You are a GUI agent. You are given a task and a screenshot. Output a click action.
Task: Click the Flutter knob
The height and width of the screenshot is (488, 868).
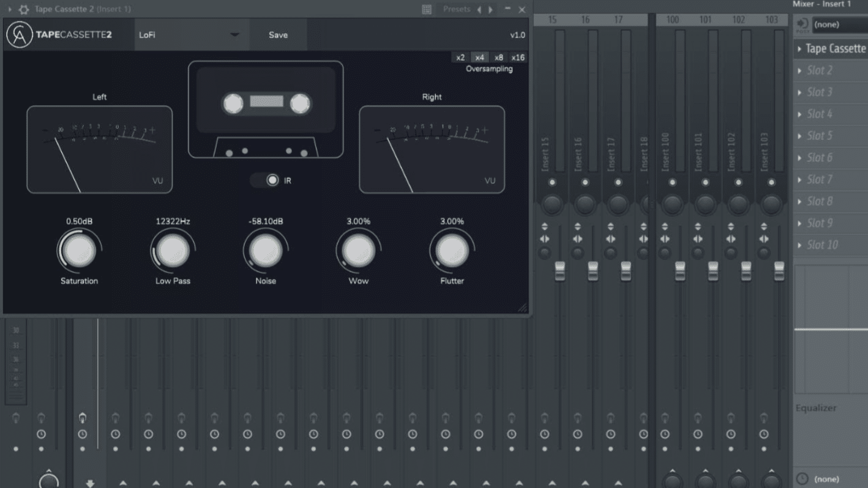pos(452,251)
